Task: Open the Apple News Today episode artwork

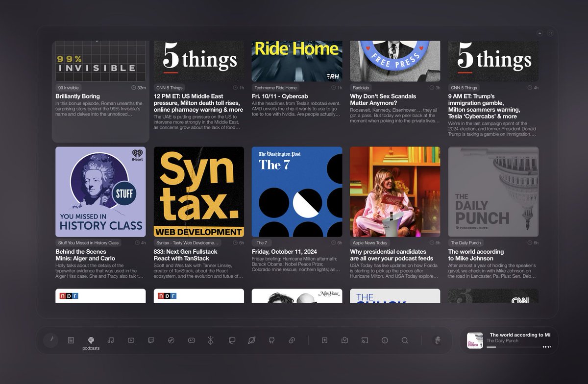Action: click(395, 192)
